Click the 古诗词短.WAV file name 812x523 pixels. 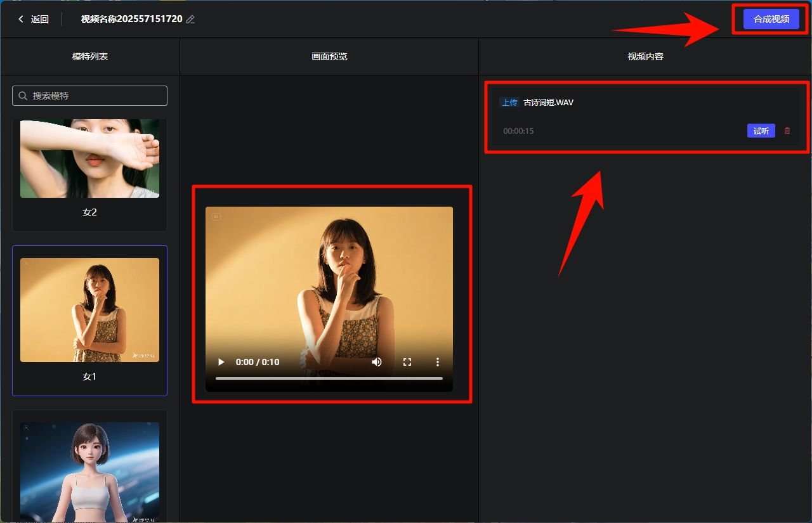click(548, 102)
